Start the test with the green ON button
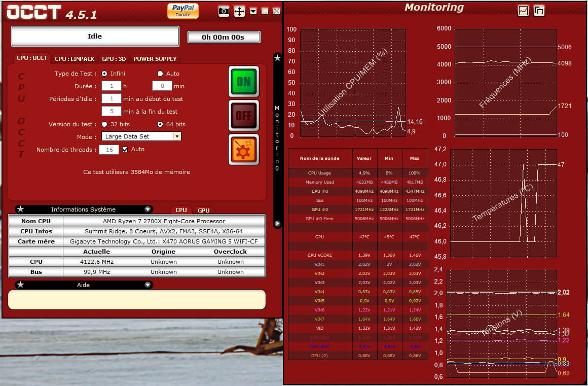This screenshot has height=386, width=588. tap(244, 81)
